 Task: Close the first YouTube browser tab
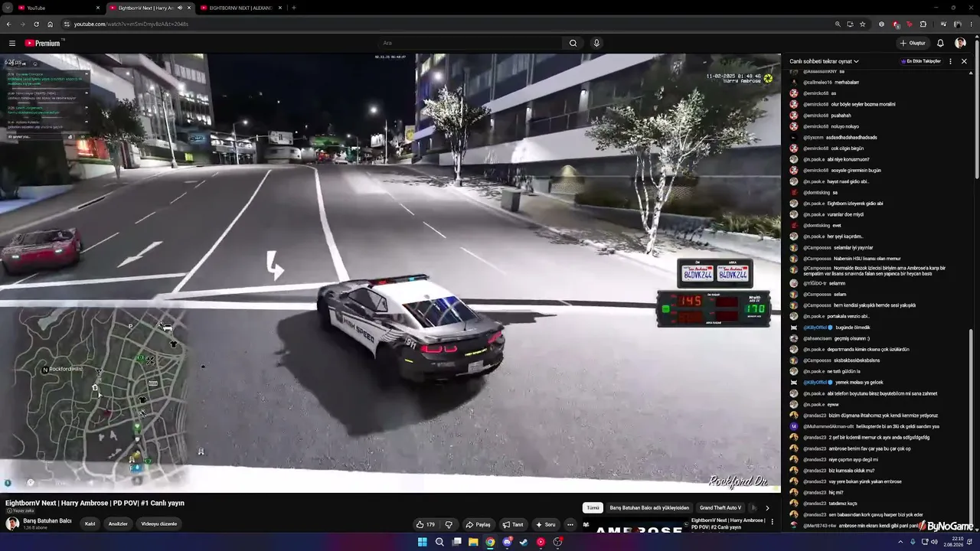coord(98,8)
